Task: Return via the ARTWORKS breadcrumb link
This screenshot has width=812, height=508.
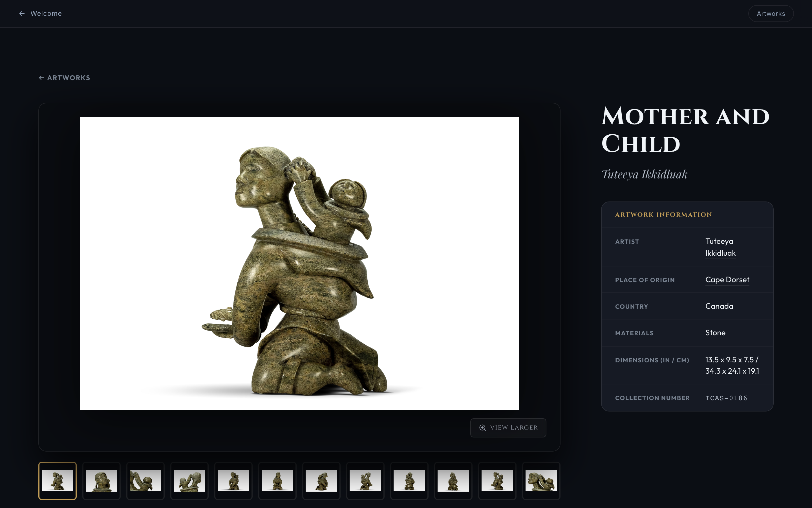Action: pos(64,78)
